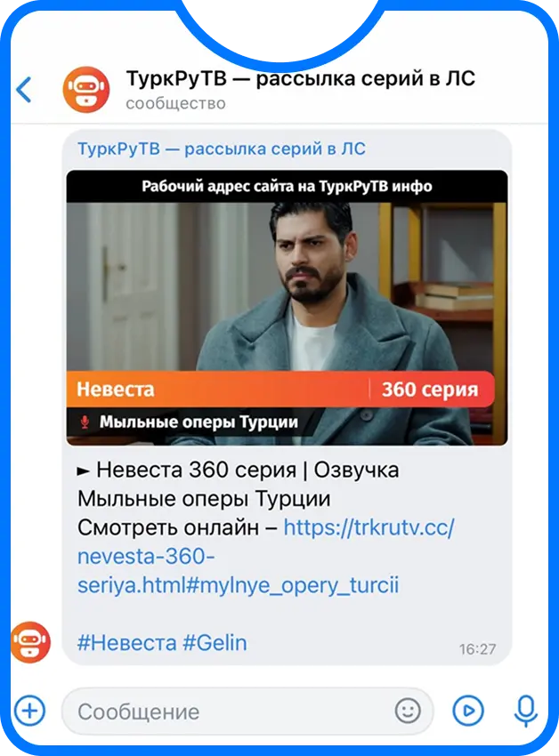Screen dimensions: 559x756
Task: Tap the plus attachment icon
Action: pos(30,711)
